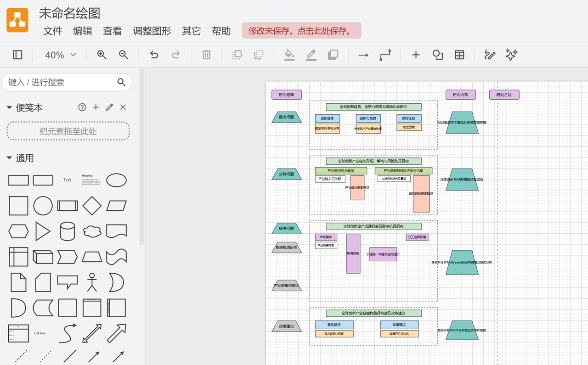
Task: Open the 40% zoom level dropdown
Action: 60,55
